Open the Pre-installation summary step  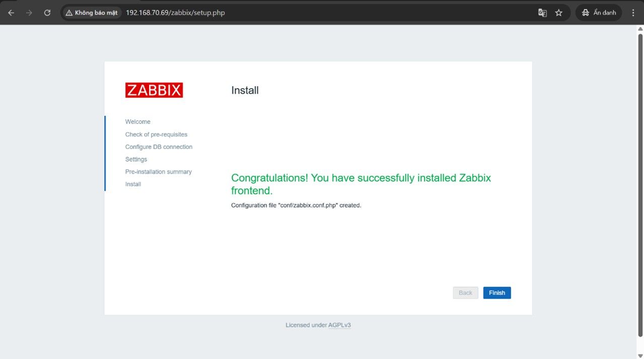pyautogui.click(x=158, y=172)
